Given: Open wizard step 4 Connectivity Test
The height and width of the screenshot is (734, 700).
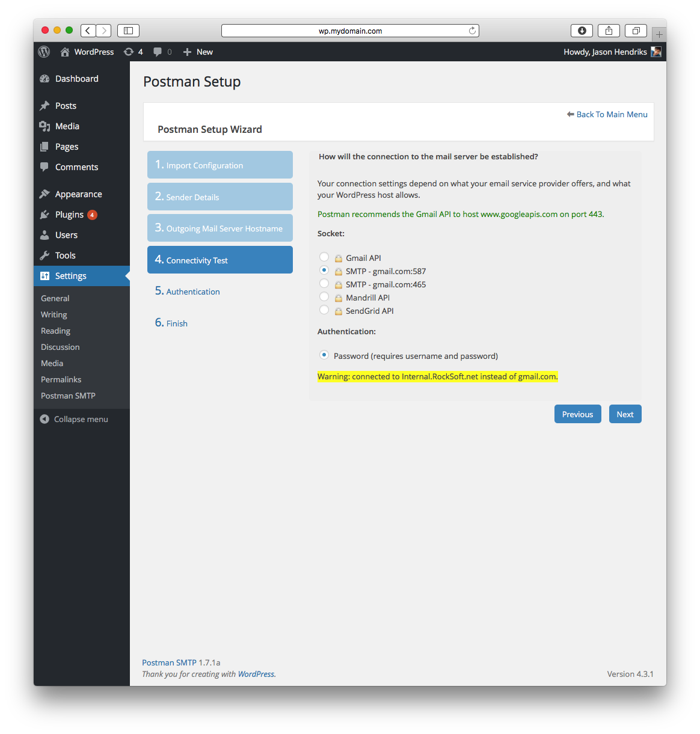Looking at the screenshot, I should click(220, 260).
